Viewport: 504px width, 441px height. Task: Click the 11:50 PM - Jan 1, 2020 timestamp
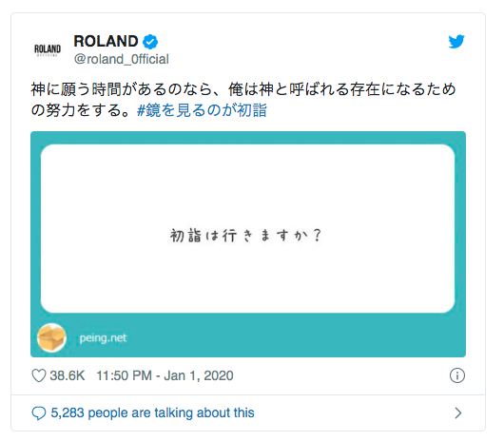[165, 375]
